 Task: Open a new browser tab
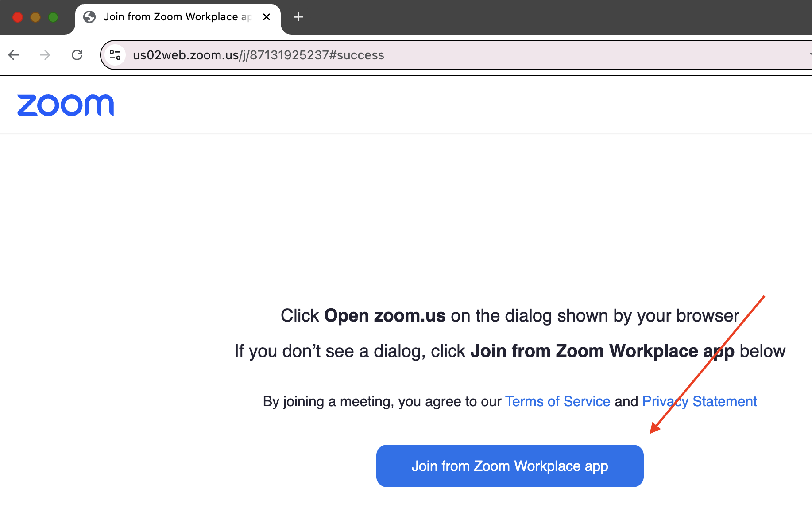coord(298,17)
